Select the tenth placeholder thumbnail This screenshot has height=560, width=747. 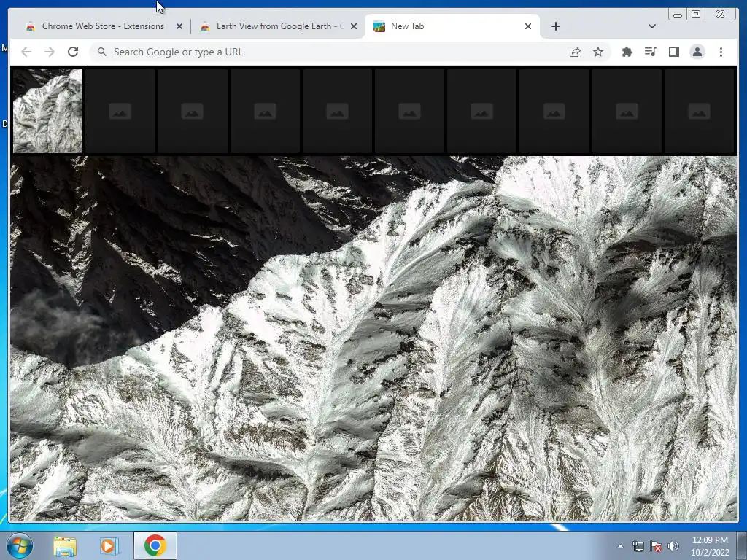click(x=700, y=111)
